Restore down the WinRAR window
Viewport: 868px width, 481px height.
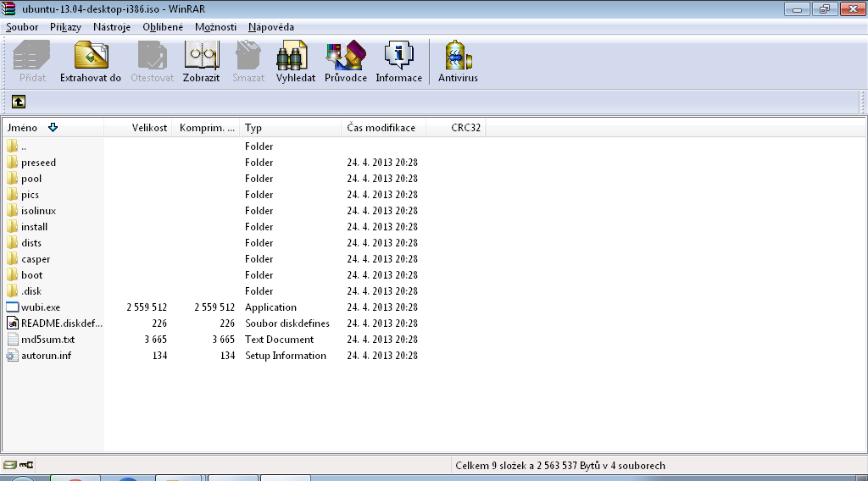(825, 8)
